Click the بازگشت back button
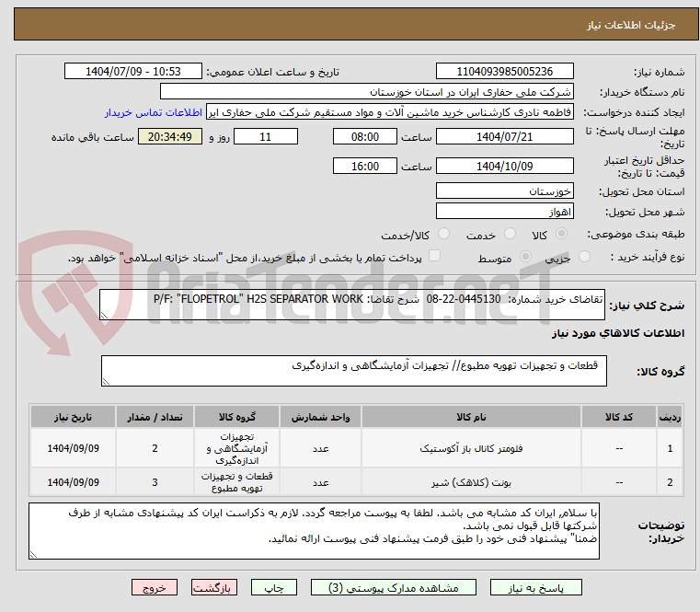 tap(213, 587)
